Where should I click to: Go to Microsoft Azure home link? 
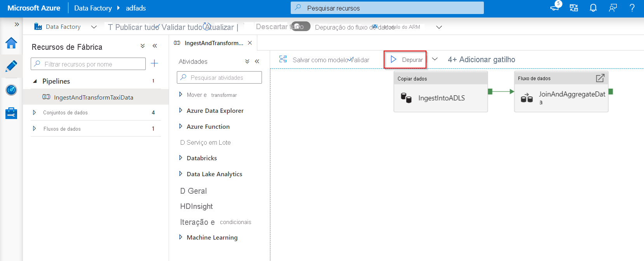coord(34,8)
